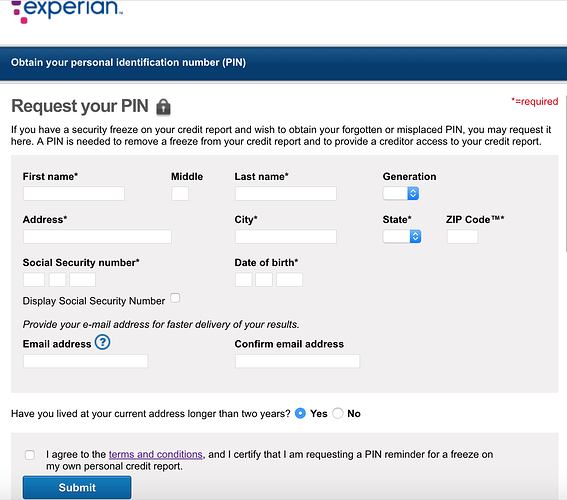The height and width of the screenshot is (500, 567).
Task: Click the padlock icon beside Request your PIN
Action: (x=163, y=107)
